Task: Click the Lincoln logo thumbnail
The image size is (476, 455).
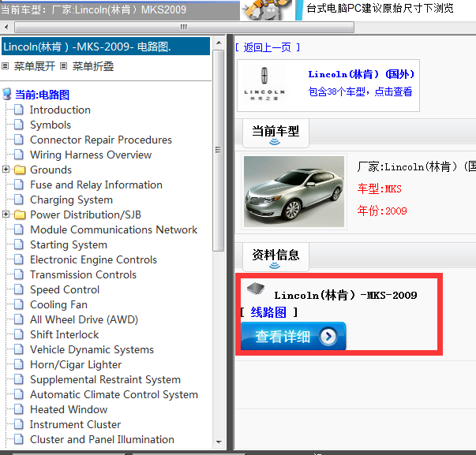Action: [x=264, y=84]
